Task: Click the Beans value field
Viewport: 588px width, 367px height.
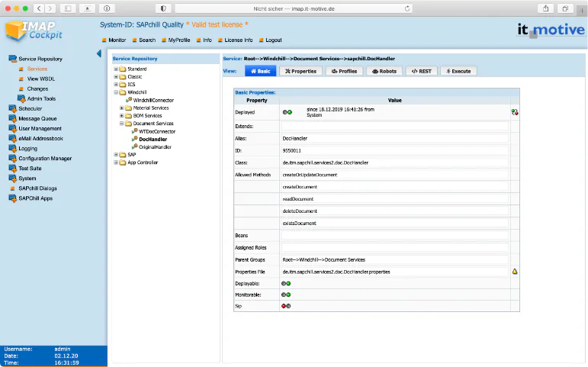Action: [x=395, y=235]
